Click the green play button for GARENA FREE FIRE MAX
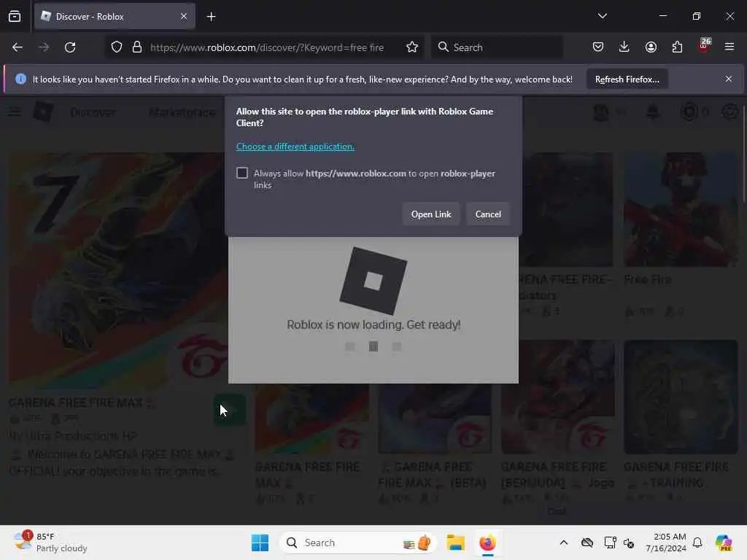 (230, 410)
